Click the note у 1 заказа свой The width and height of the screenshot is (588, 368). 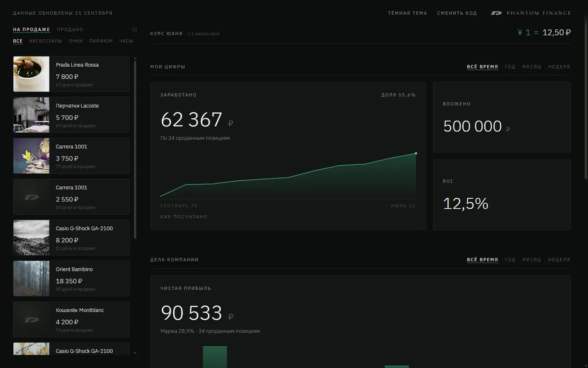coord(204,34)
